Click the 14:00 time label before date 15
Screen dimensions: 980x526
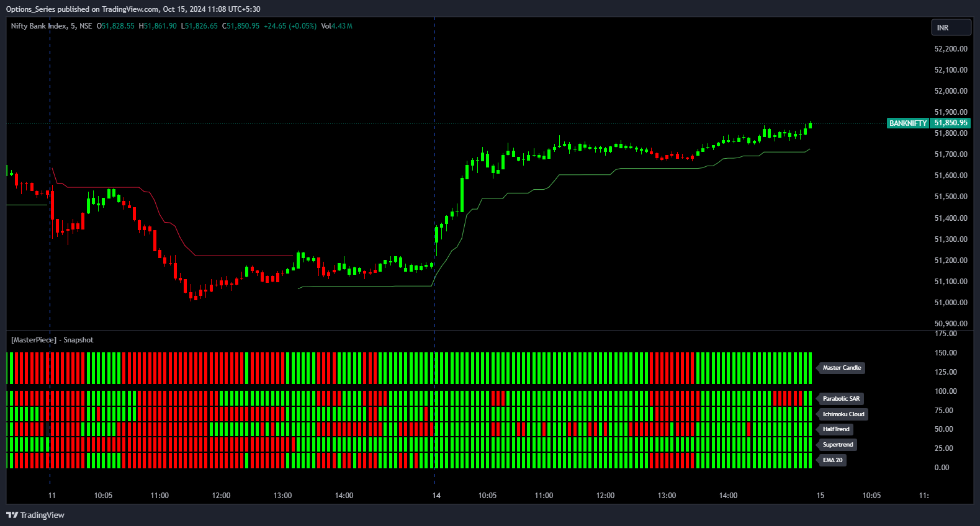coord(728,496)
